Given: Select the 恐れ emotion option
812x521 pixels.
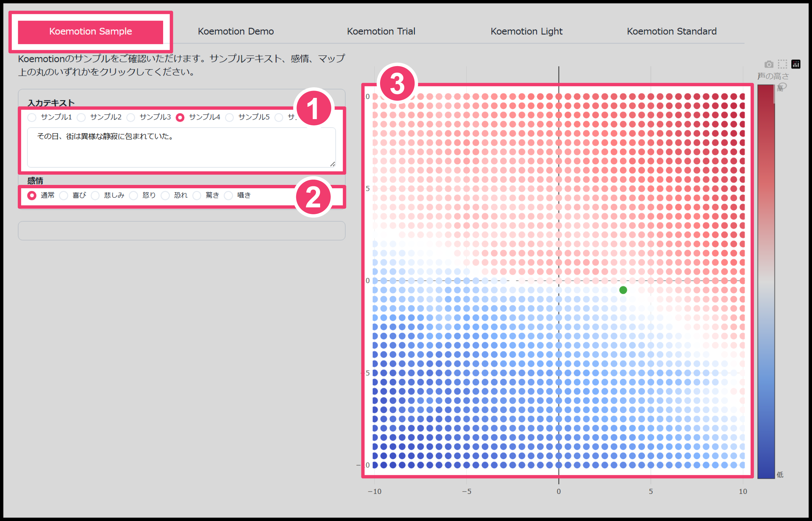Looking at the screenshot, I should (165, 196).
